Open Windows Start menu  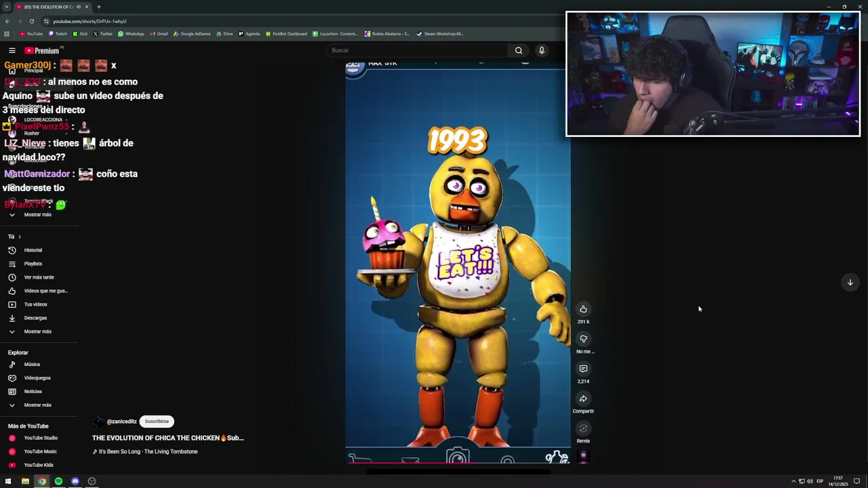pyautogui.click(x=8, y=481)
